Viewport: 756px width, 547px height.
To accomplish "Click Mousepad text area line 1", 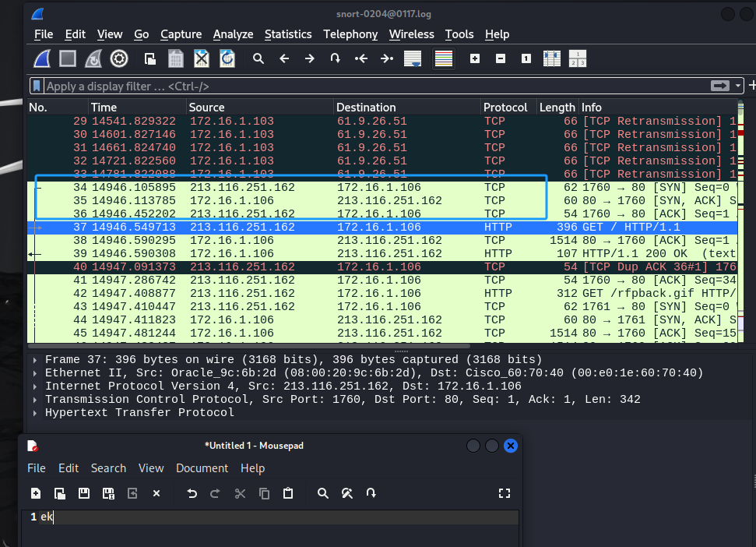I will [x=279, y=517].
